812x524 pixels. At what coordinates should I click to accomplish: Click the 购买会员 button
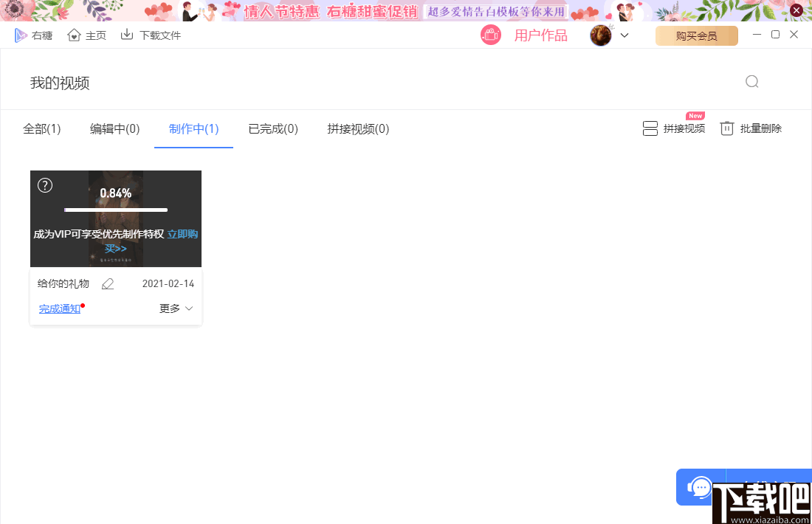[697, 35]
